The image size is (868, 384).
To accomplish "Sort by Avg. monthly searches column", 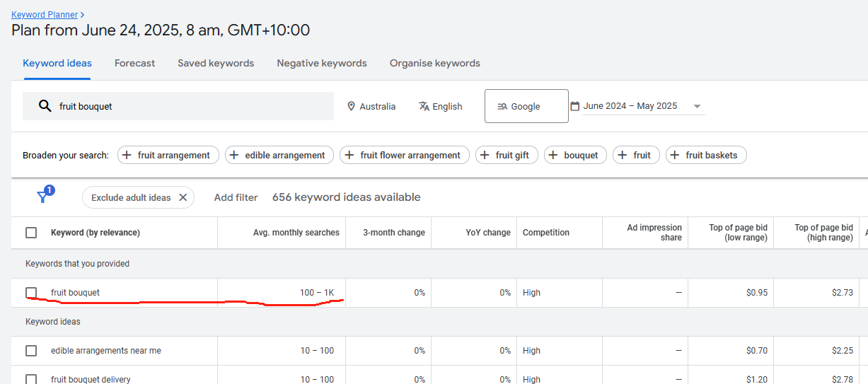I will 296,233.
